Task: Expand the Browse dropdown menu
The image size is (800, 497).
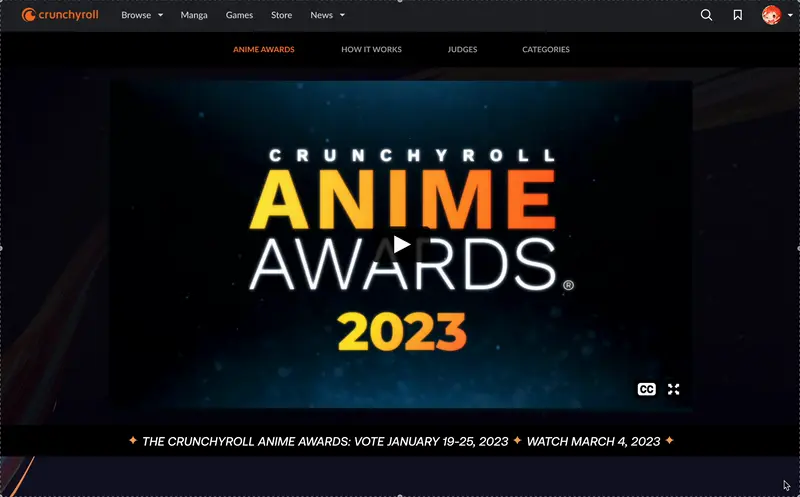Action: click(142, 15)
